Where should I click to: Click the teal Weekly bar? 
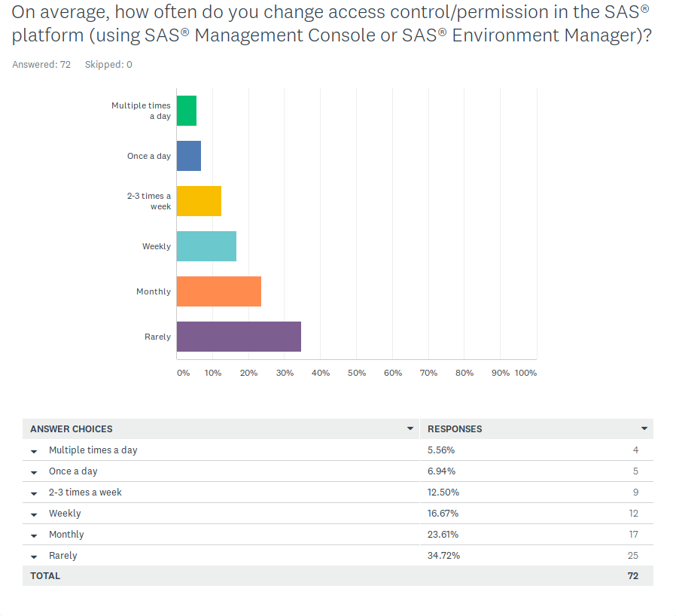(x=206, y=246)
